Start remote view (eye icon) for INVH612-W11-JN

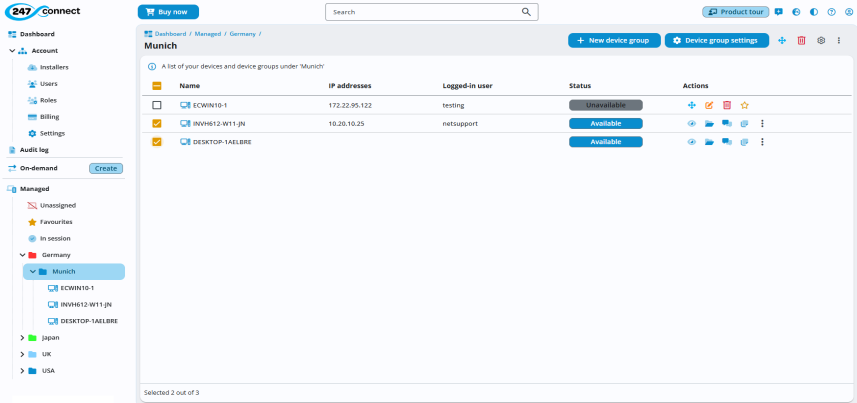691,124
